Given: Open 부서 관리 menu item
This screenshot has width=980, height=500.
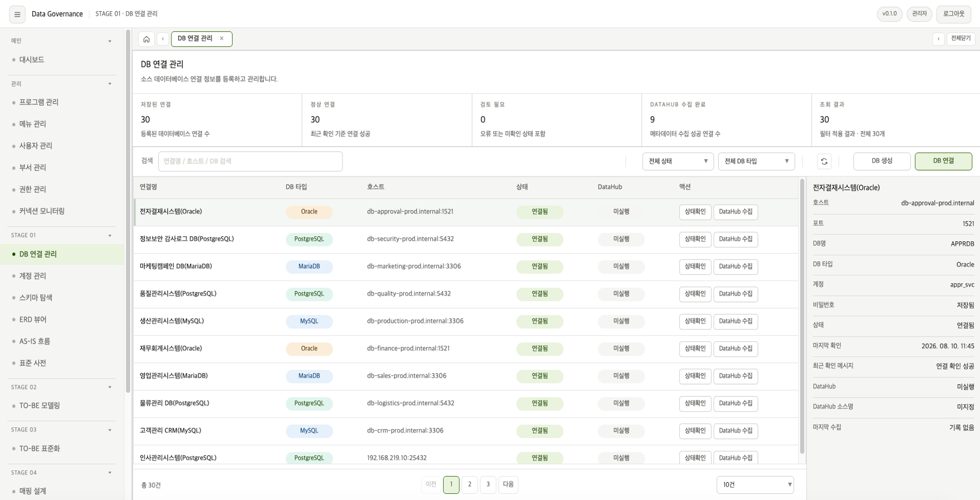Looking at the screenshot, I should pyautogui.click(x=62, y=167).
